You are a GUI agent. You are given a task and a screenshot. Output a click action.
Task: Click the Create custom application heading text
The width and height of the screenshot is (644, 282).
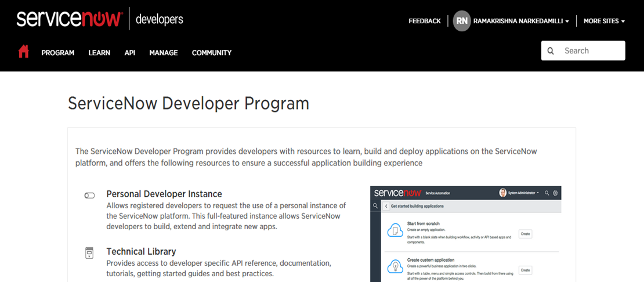pyautogui.click(x=431, y=260)
